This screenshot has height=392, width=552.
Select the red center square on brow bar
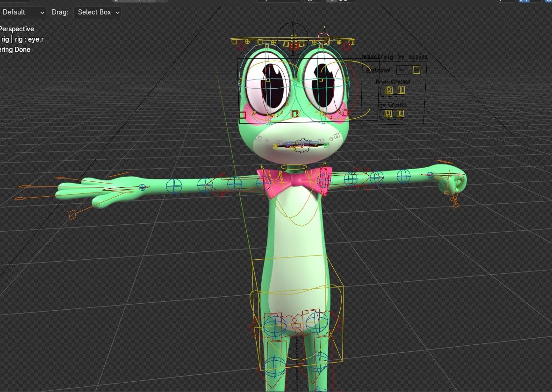point(294,45)
